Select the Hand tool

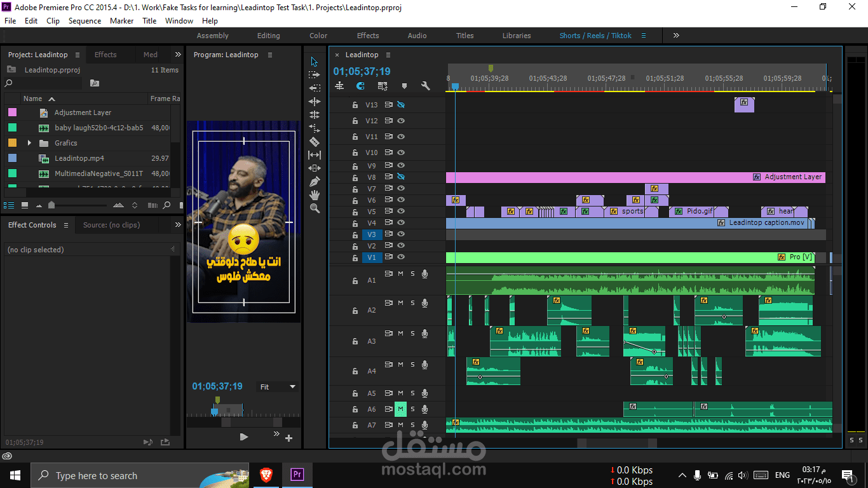pyautogui.click(x=315, y=195)
